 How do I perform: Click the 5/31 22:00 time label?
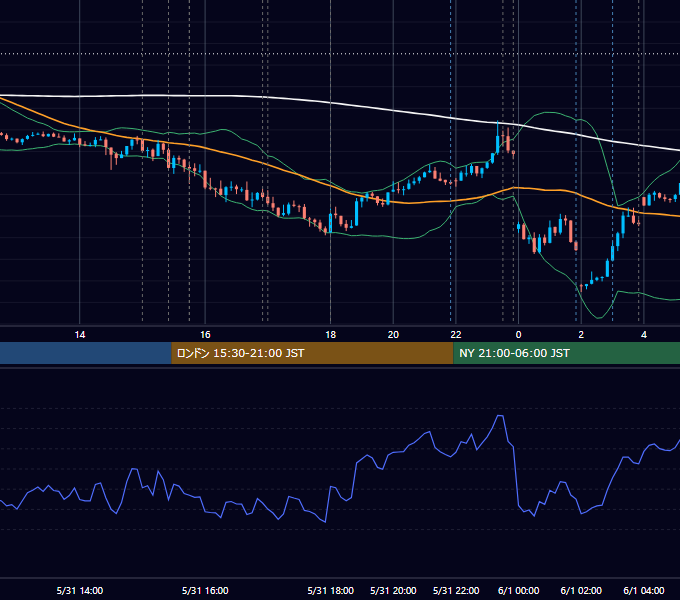coord(456,590)
